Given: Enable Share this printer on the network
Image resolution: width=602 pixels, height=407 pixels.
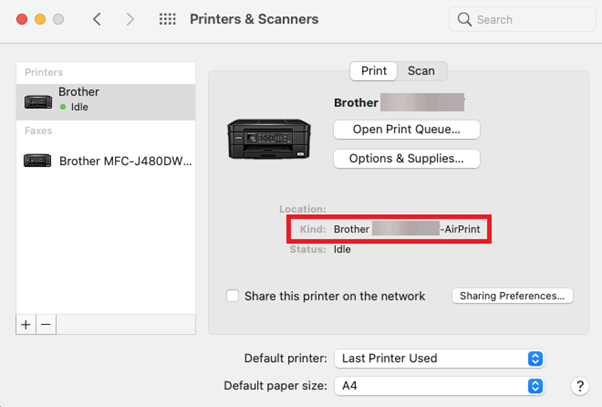Looking at the screenshot, I should click(x=232, y=296).
